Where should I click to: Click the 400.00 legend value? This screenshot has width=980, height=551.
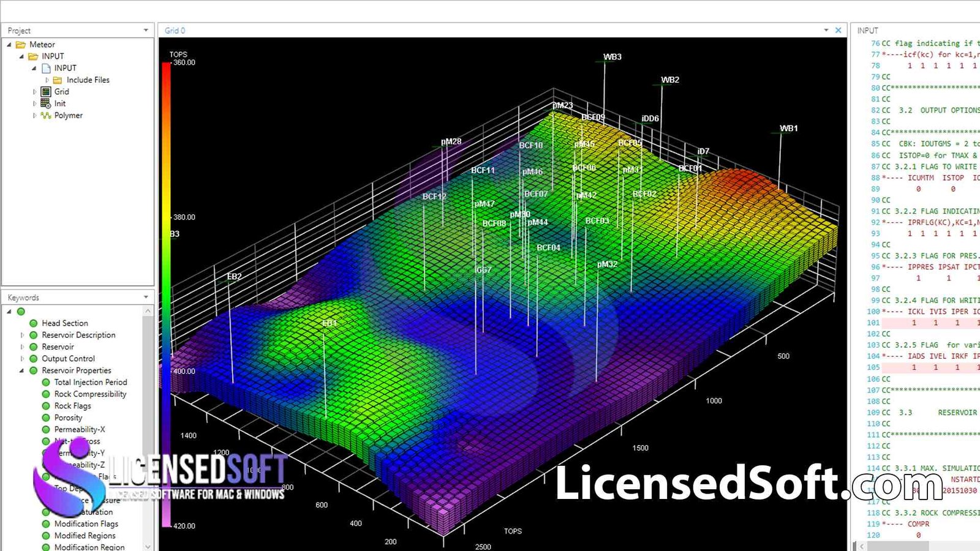click(184, 371)
